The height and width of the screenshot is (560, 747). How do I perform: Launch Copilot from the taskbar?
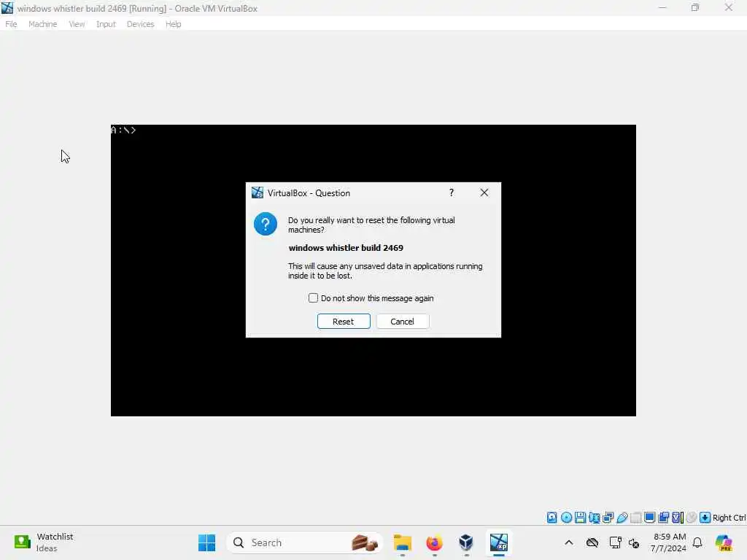pos(723,542)
